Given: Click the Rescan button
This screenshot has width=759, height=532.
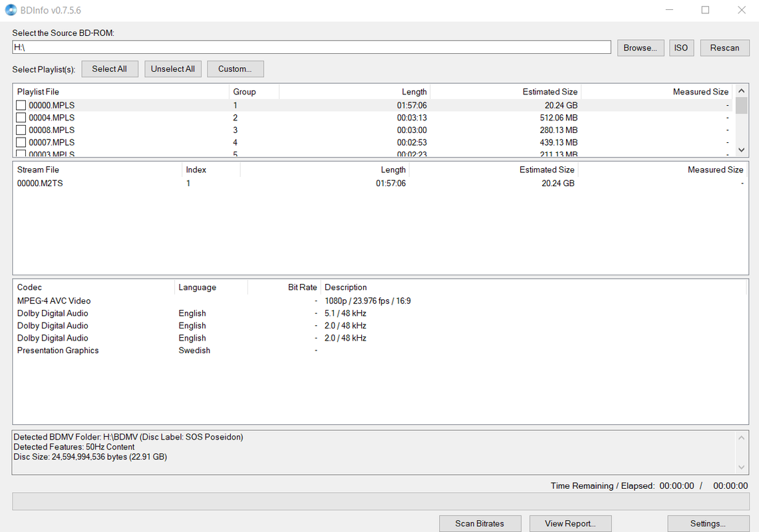Looking at the screenshot, I should pos(724,48).
